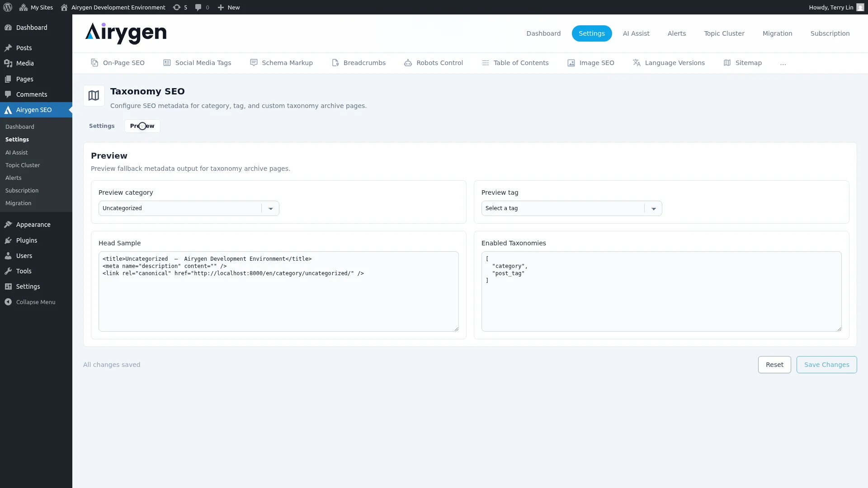
Task: Click the WordPress logo icon
Action: click(x=8, y=7)
